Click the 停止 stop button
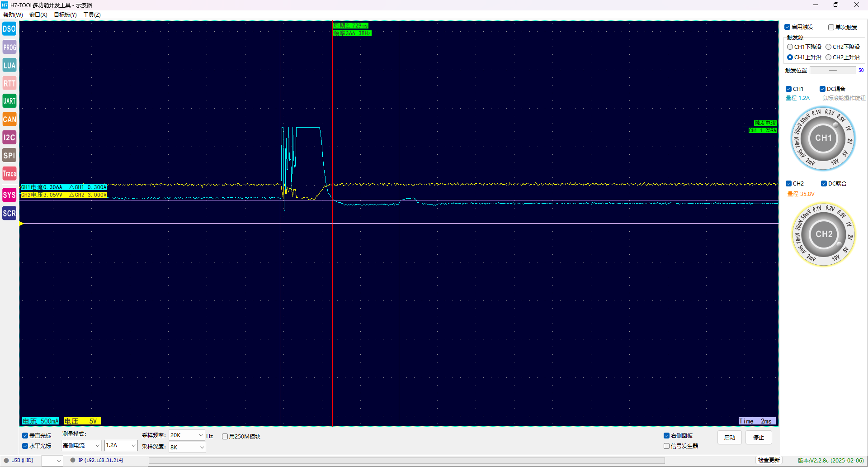The image size is (868, 467). point(759,437)
